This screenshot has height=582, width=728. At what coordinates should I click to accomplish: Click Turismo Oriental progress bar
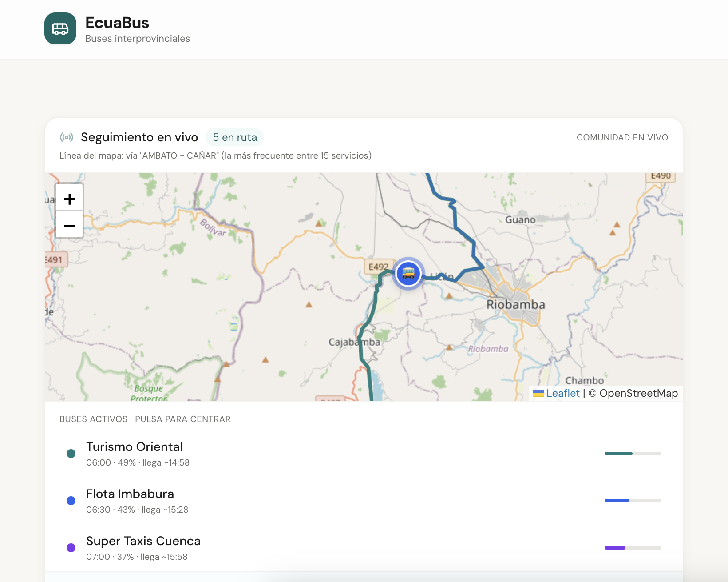pyautogui.click(x=633, y=454)
